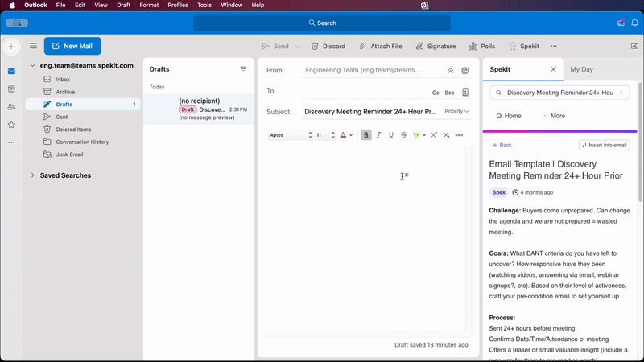The height and width of the screenshot is (362, 644).
Task: Open the Profiles menu
Action: pyautogui.click(x=177, y=5)
